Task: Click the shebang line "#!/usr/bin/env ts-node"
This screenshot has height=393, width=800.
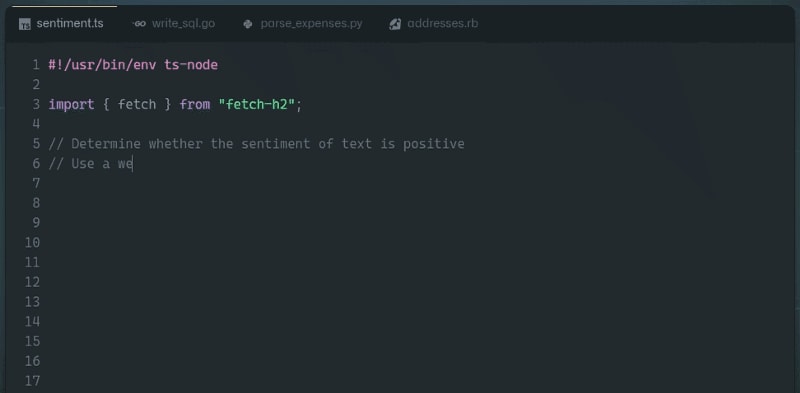Action: (133, 65)
